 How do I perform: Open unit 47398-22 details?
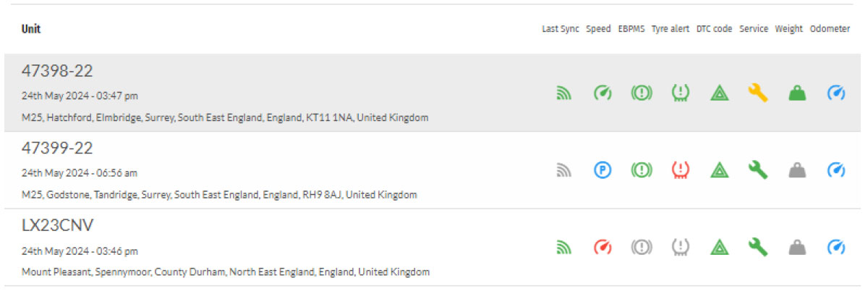pos(57,72)
